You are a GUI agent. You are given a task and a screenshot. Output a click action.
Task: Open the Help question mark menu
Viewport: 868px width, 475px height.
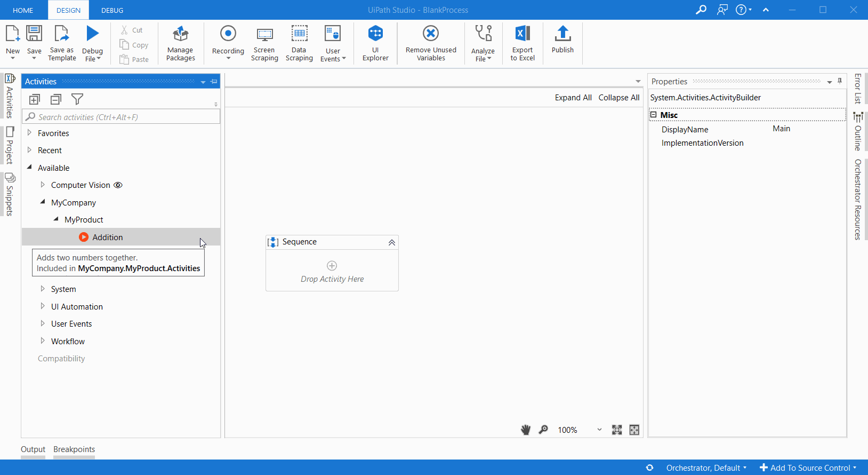pos(743,10)
